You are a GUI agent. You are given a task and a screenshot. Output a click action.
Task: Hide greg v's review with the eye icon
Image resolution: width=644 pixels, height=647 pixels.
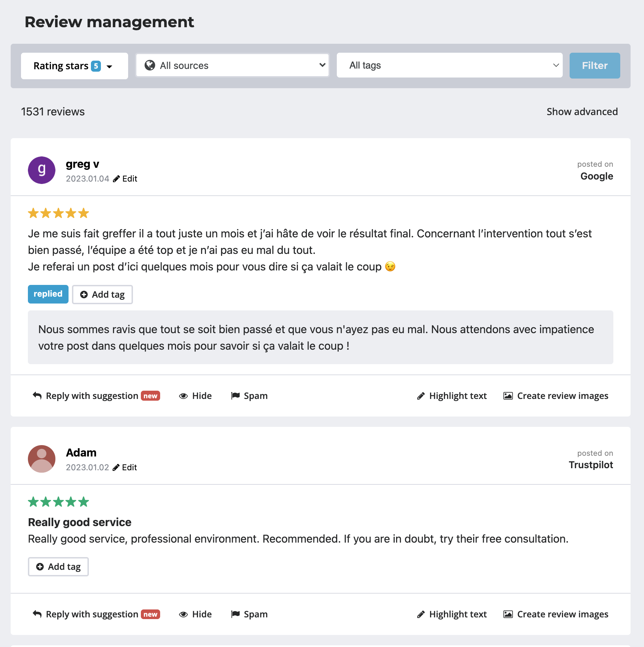click(184, 396)
